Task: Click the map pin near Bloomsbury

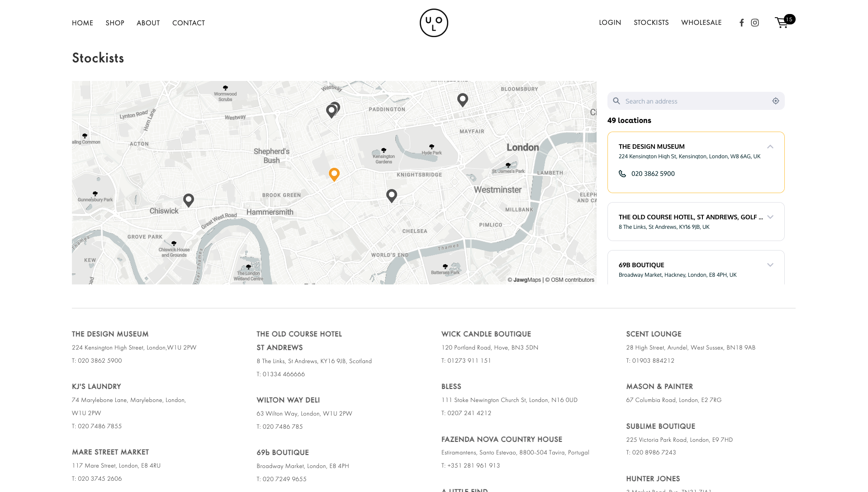Action: click(463, 100)
